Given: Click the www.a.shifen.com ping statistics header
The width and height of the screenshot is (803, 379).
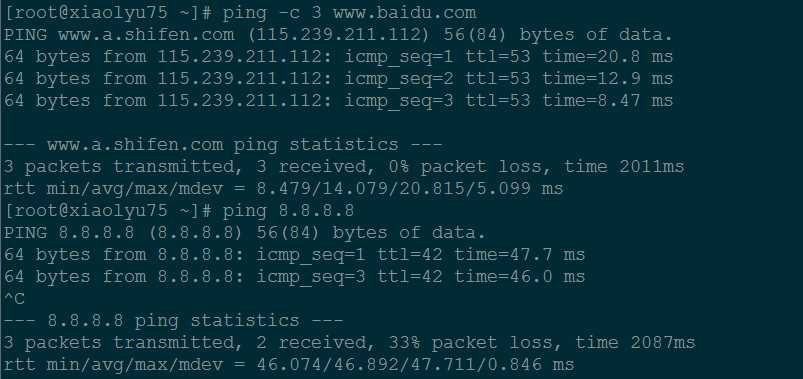Looking at the screenshot, I should [223, 145].
